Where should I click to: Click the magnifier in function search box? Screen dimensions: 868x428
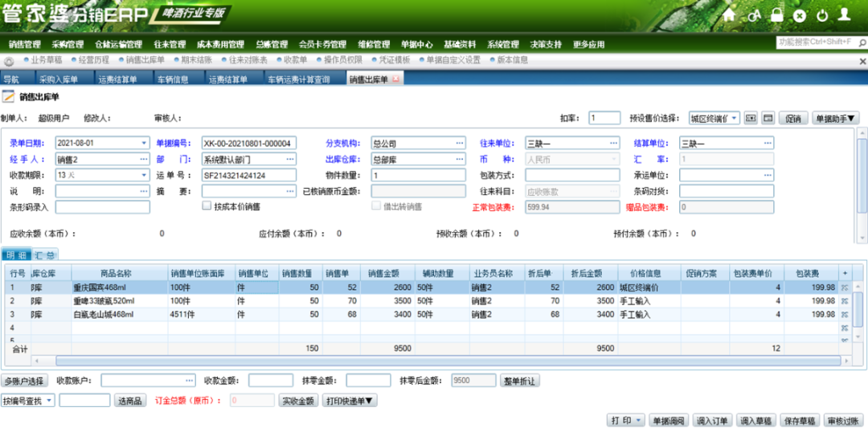tap(862, 42)
